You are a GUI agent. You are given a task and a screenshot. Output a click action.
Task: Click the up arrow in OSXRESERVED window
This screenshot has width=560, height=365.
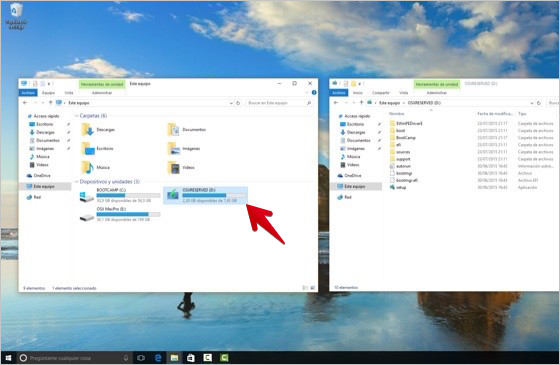pyautogui.click(x=361, y=103)
